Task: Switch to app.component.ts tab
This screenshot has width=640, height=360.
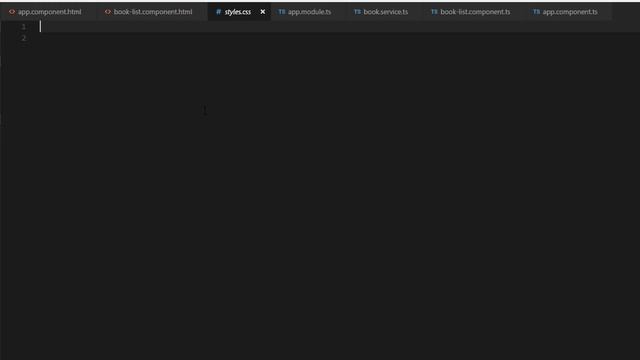Action: [x=569, y=12]
